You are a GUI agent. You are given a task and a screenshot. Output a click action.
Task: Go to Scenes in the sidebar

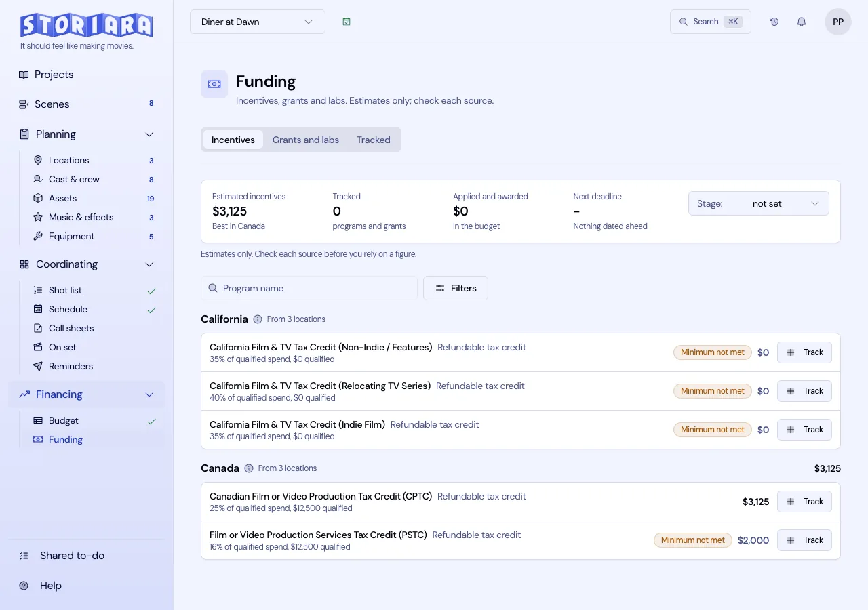pos(87,104)
